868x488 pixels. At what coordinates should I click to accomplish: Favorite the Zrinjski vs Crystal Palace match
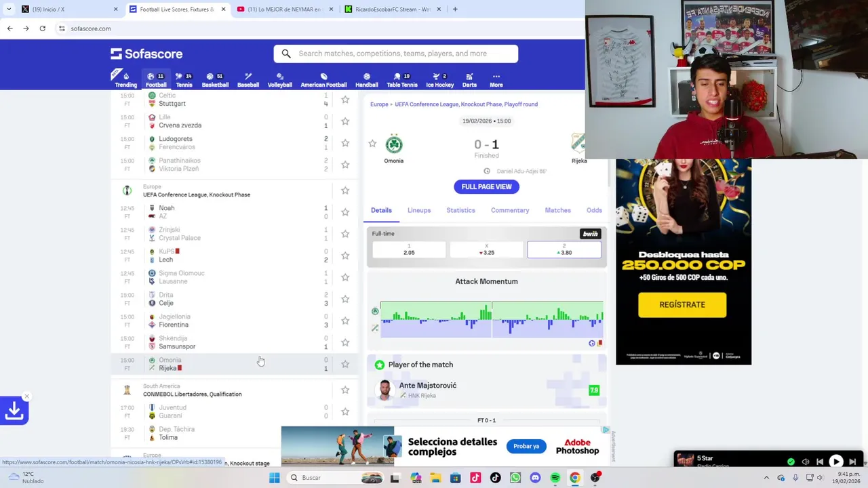(345, 234)
